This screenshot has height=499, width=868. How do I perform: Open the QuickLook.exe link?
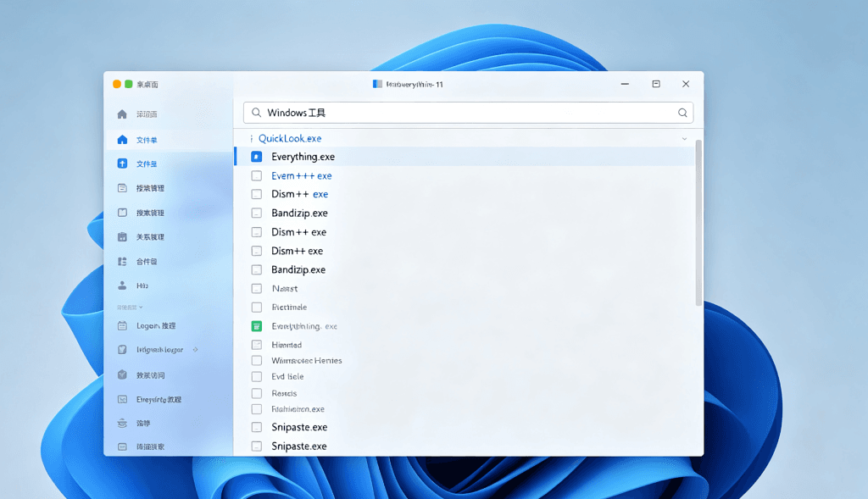click(290, 138)
